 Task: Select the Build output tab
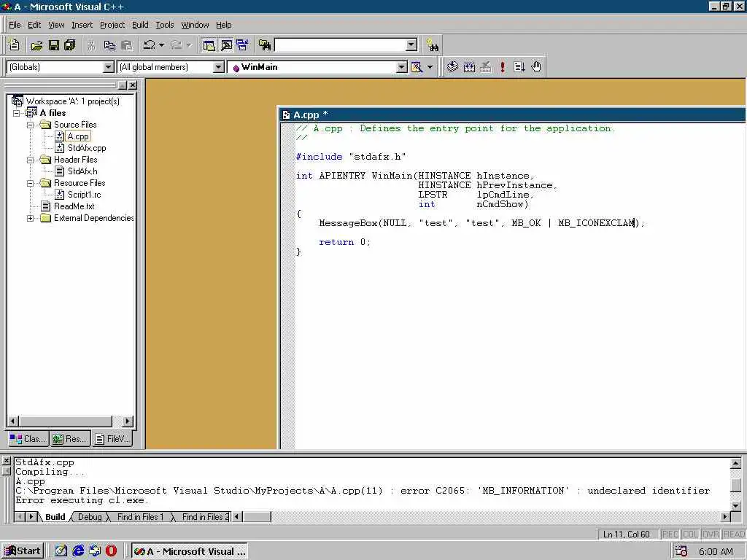[55, 517]
